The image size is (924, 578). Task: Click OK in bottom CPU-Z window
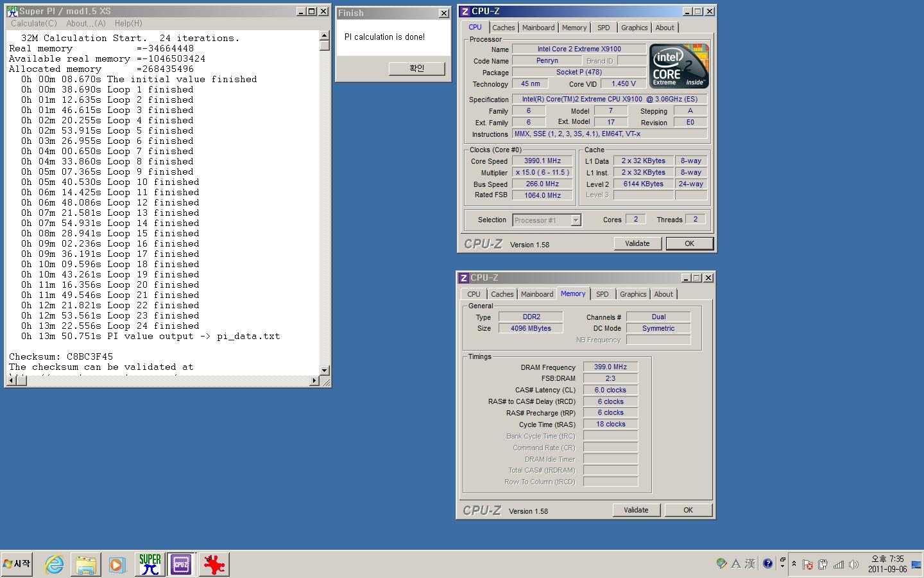point(688,510)
